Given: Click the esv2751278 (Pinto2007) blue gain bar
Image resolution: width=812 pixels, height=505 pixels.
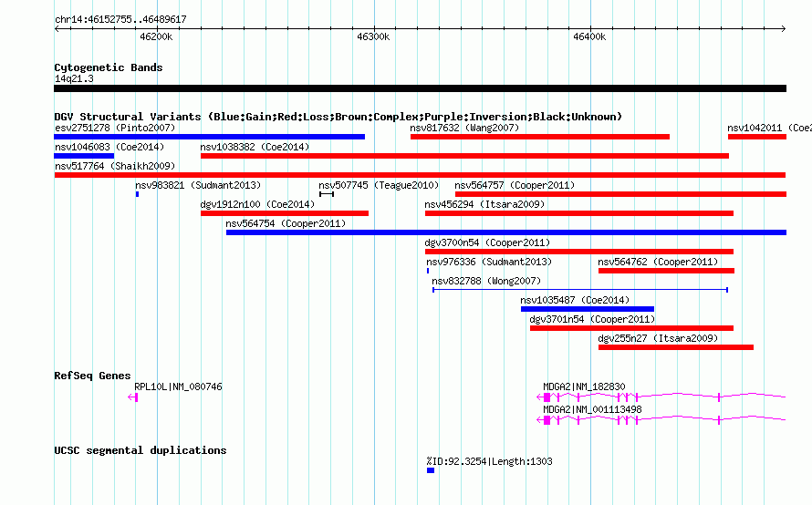Looking at the screenshot, I should [x=209, y=137].
